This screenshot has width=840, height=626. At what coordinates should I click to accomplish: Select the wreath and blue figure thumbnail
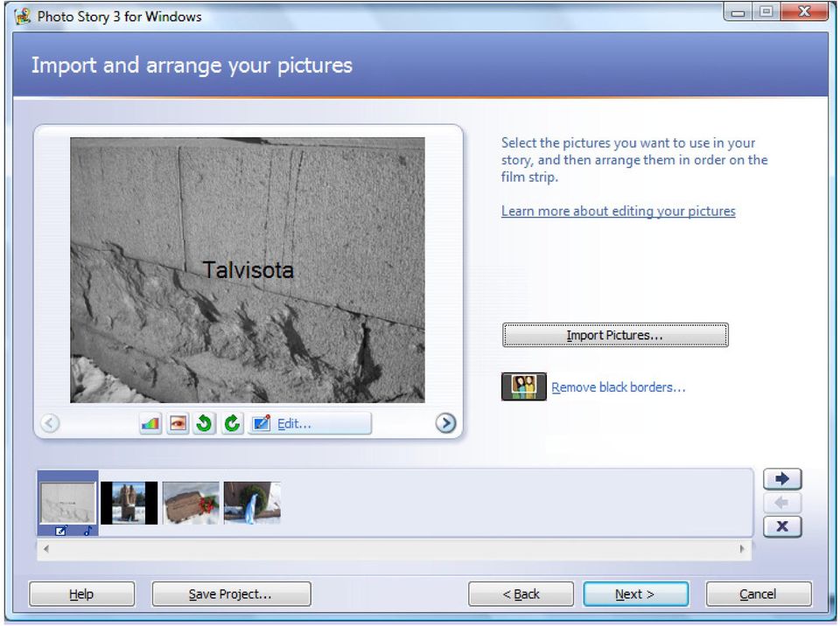[x=252, y=503]
